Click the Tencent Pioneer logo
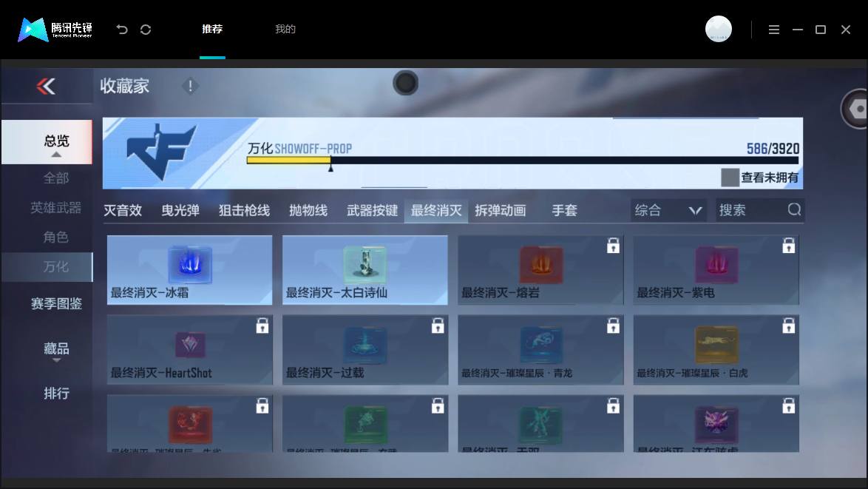The image size is (868, 489). (x=55, y=30)
